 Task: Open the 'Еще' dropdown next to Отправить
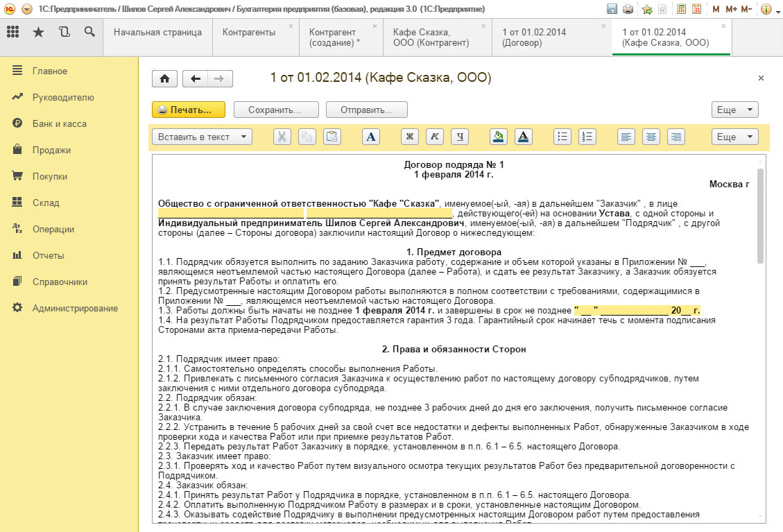[734, 110]
